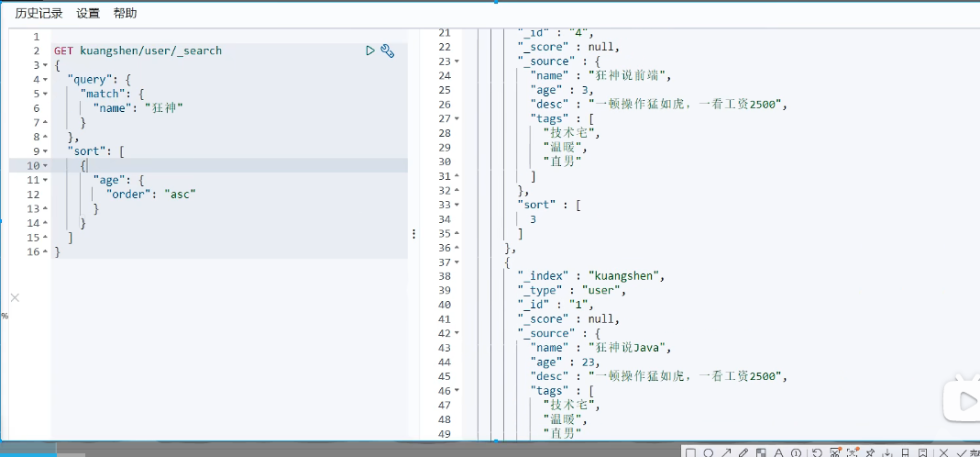Click "温暖" on response line 29
This screenshot has height=457, width=980.
(565, 147)
